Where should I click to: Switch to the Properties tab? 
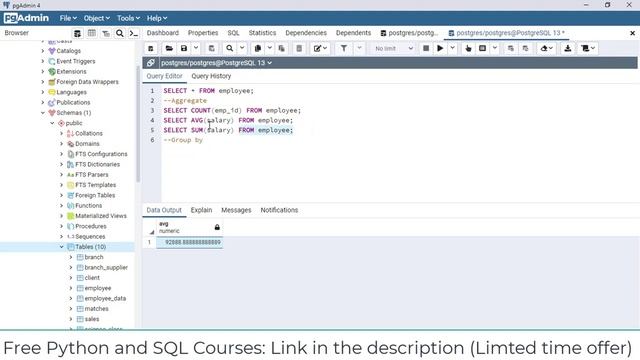[203, 33]
